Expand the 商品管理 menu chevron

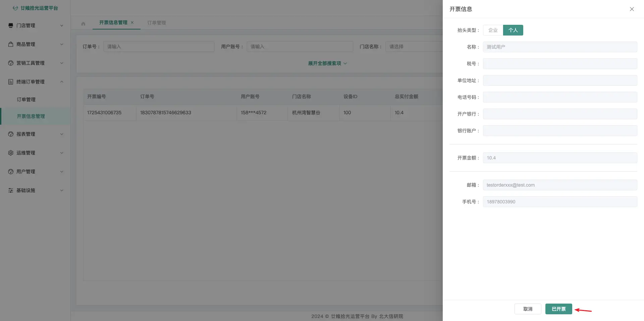62,44
